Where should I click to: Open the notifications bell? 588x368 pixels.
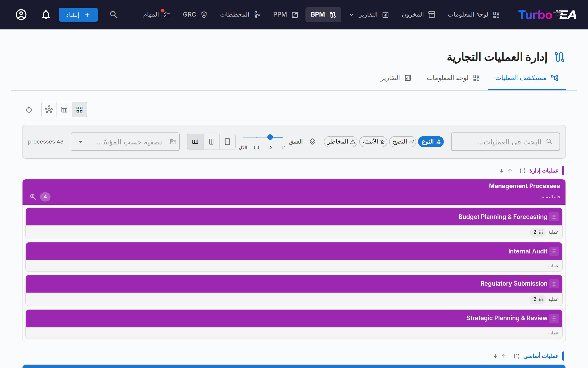tap(46, 14)
